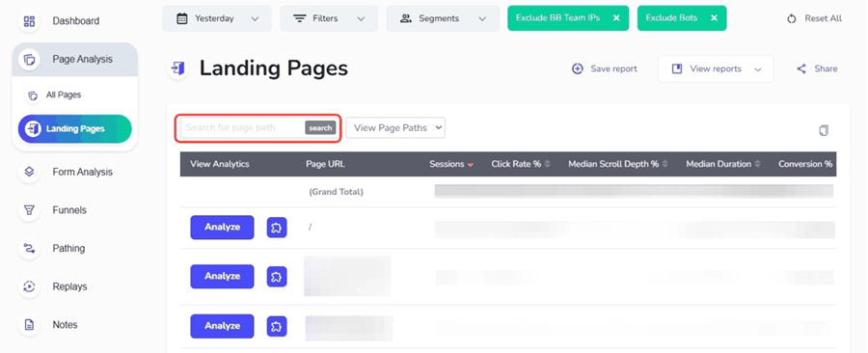Viewport: 868px width, 353px height.
Task: Click the Funnels filter icon
Action: (x=29, y=210)
